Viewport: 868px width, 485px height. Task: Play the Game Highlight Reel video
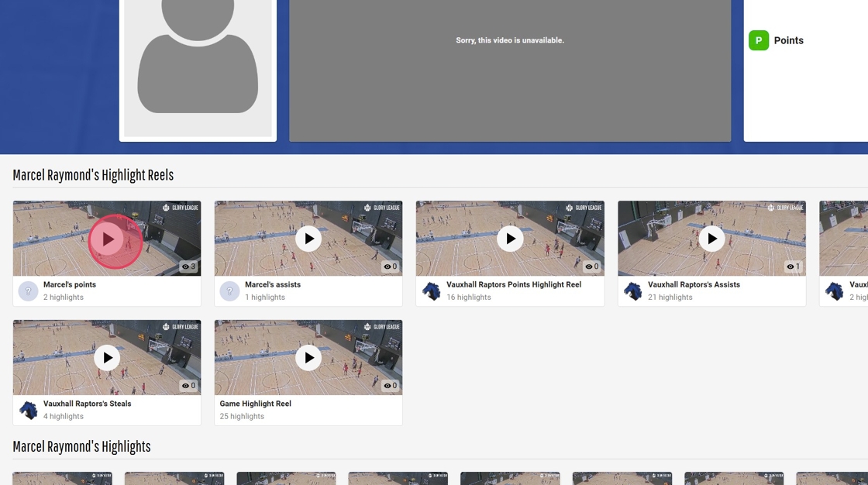[x=308, y=358]
